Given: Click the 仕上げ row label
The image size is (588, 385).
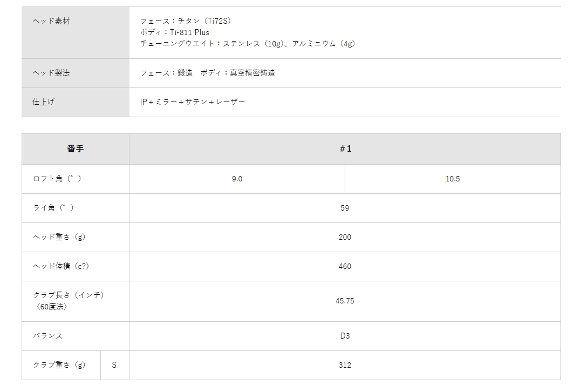Looking at the screenshot, I should (x=44, y=102).
